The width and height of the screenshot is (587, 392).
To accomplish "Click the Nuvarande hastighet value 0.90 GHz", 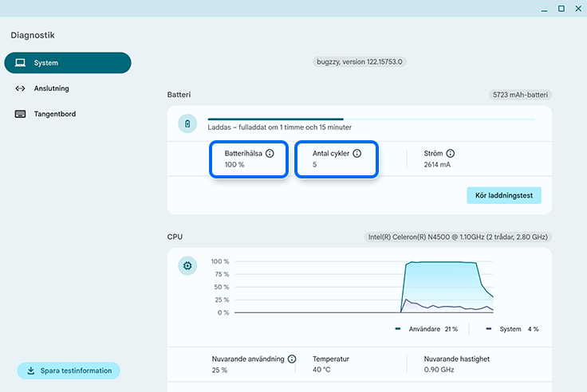I will click(439, 370).
